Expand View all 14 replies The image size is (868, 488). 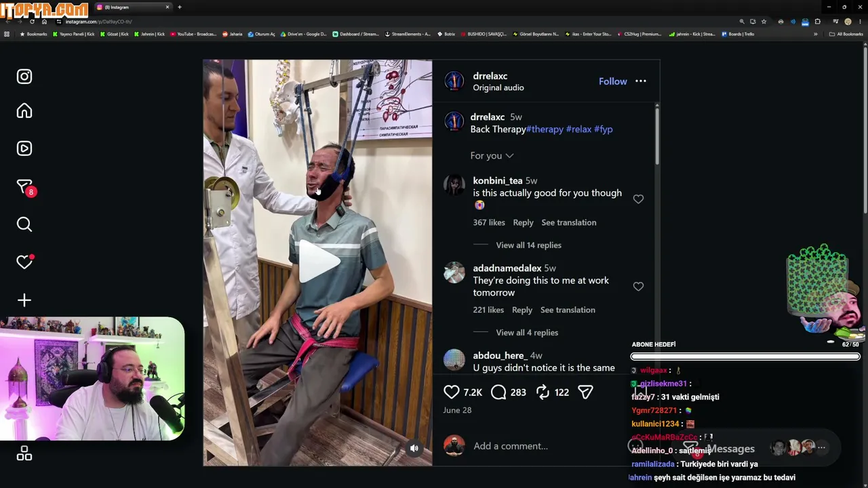(529, 245)
